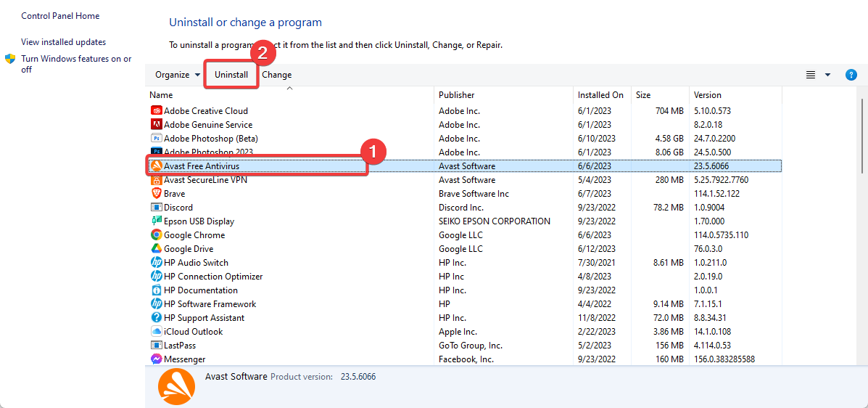Open help via blue question-mark icon

tap(851, 75)
